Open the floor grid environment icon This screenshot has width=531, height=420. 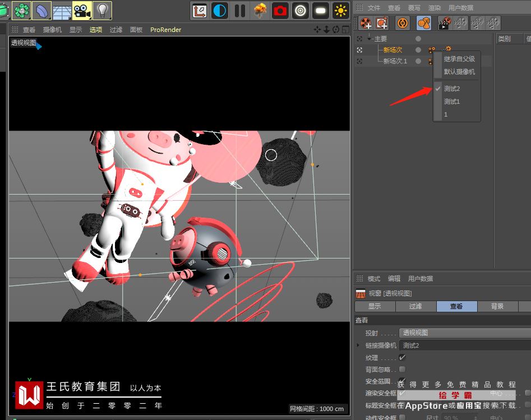(x=62, y=11)
